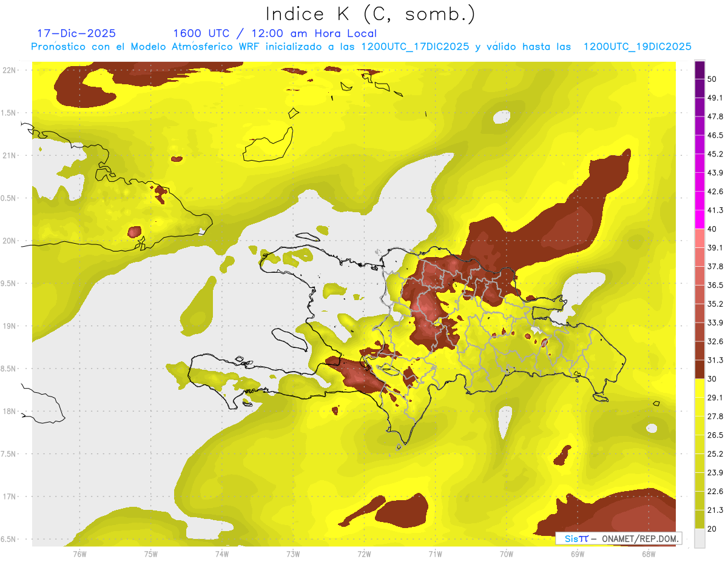Select the '17-Dic-2025' date label
The width and height of the screenshot is (728, 562).
(76, 33)
